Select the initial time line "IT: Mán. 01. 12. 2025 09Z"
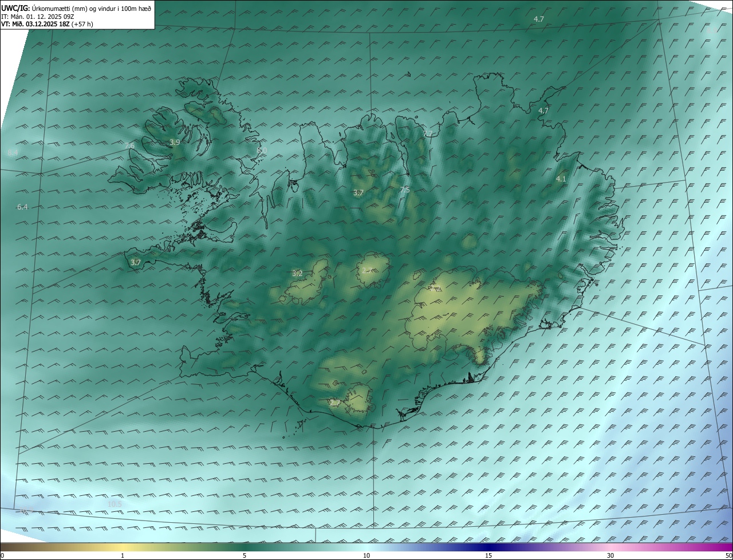 click(x=38, y=16)
